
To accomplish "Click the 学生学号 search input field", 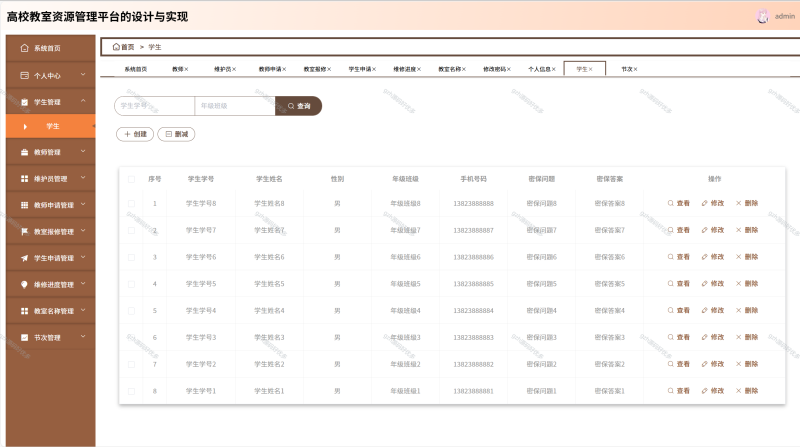I will [155, 106].
